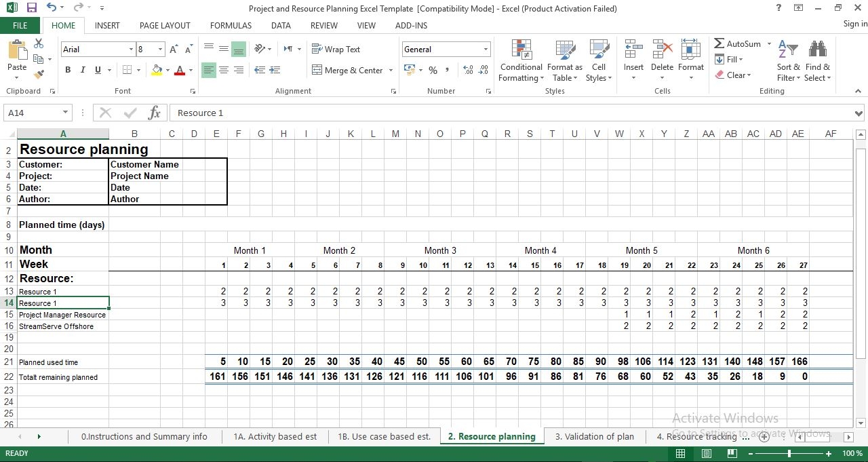Switch to the FORMULAS tab
This screenshot has width=868, height=462.
[231, 25]
